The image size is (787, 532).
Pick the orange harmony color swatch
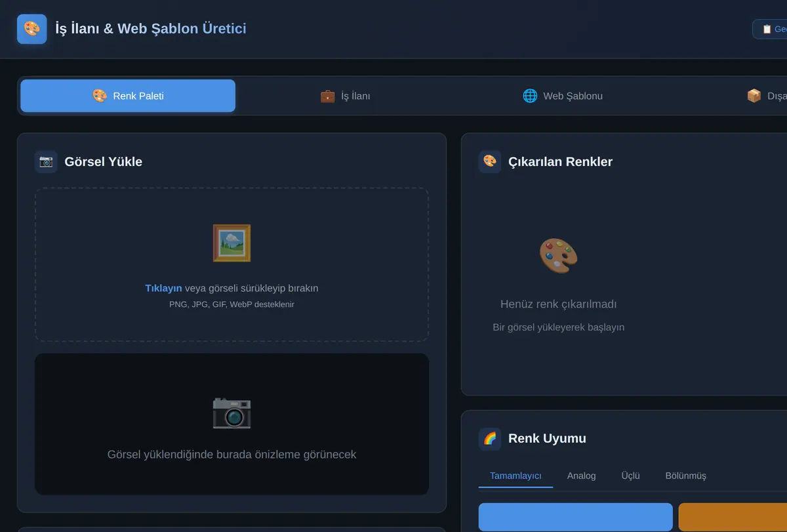[733, 517]
